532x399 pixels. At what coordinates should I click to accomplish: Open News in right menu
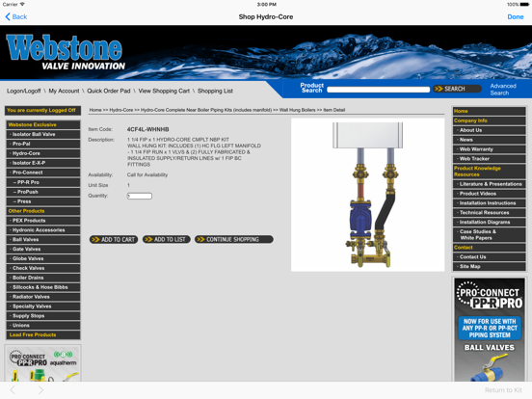490,140
